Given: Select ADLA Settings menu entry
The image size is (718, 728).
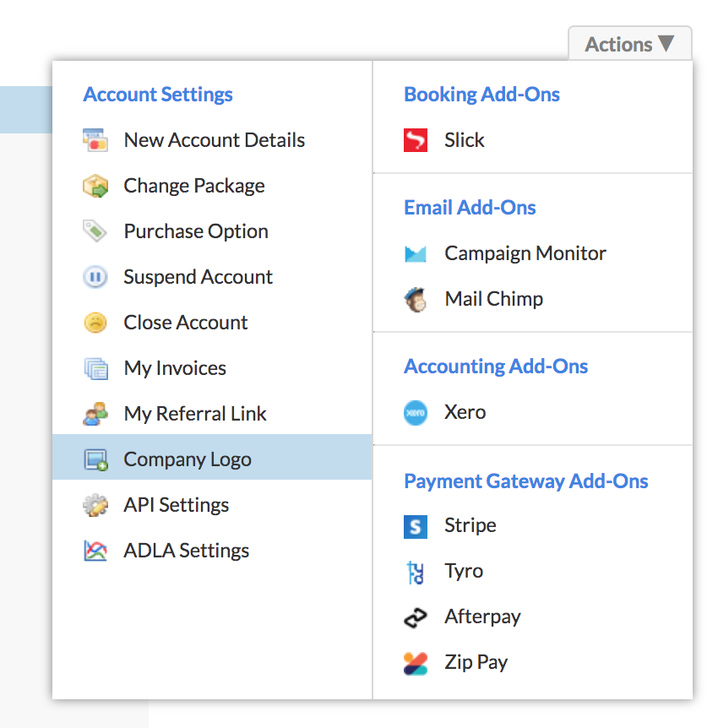Looking at the screenshot, I should point(212,551).
